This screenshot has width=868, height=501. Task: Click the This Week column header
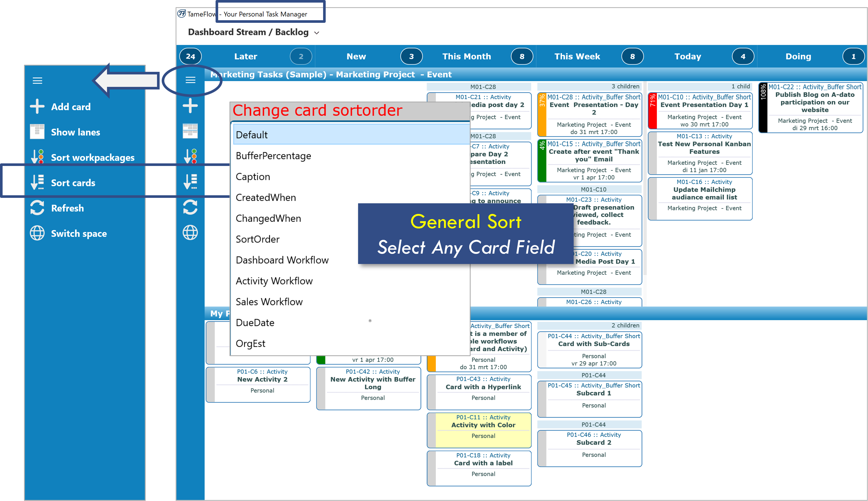pos(577,57)
